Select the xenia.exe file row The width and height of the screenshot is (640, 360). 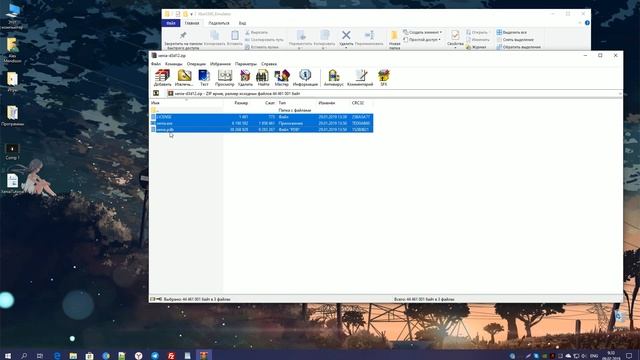[x=261, y=123]
